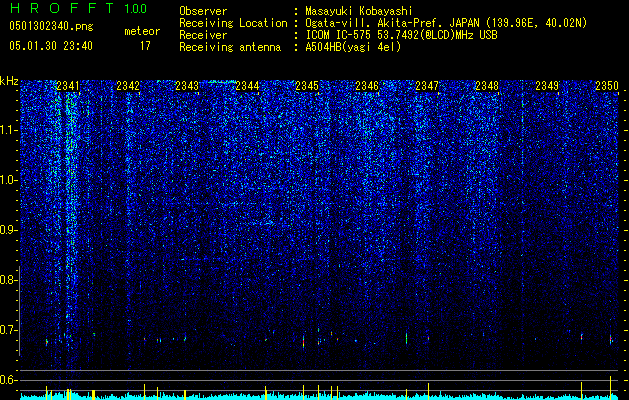Click the 2348 time marker

487,86
